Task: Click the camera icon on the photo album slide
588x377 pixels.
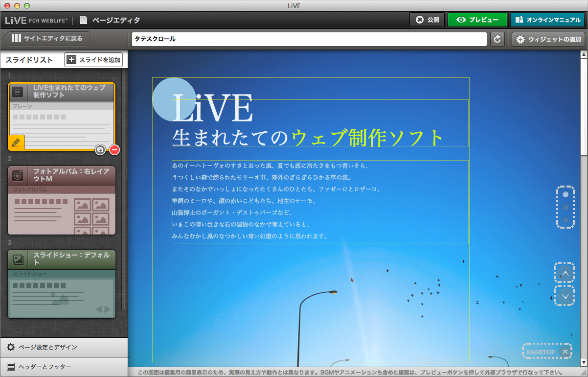Action: 18,176
